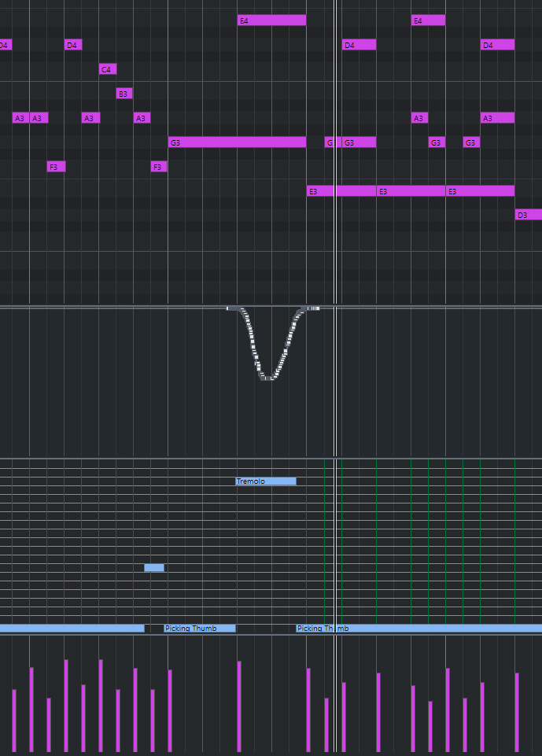Select the long E4 note at top
Screen dimensions: 542x756
(271, 20)
